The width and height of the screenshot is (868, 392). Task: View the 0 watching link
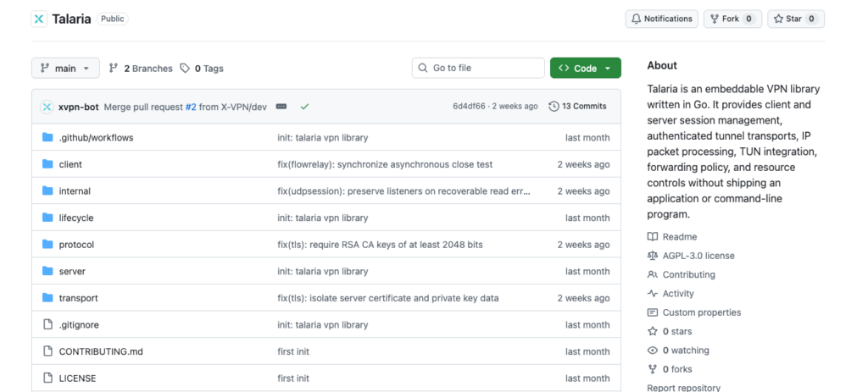click(x=678, y=350)
